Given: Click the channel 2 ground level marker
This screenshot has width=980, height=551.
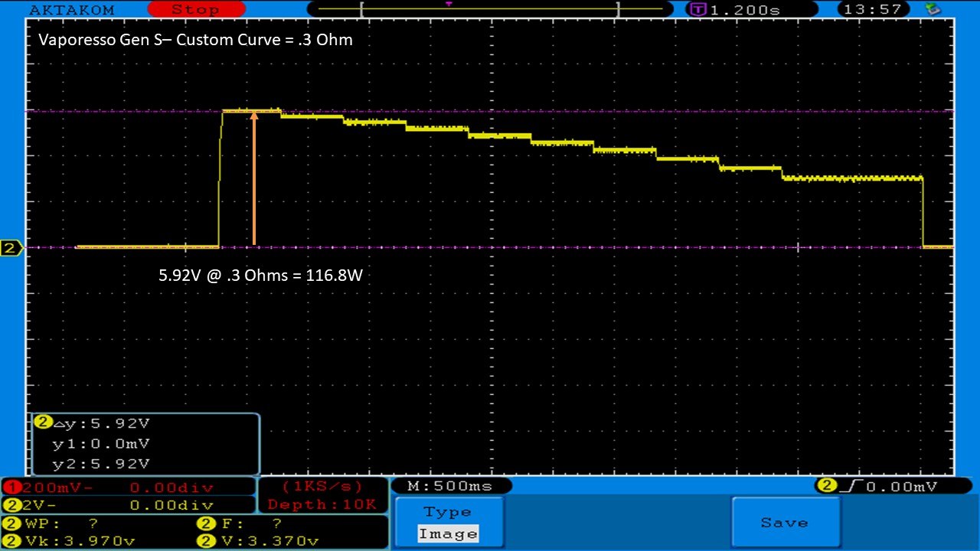Looking at the screenshot, I should [11, 248].
